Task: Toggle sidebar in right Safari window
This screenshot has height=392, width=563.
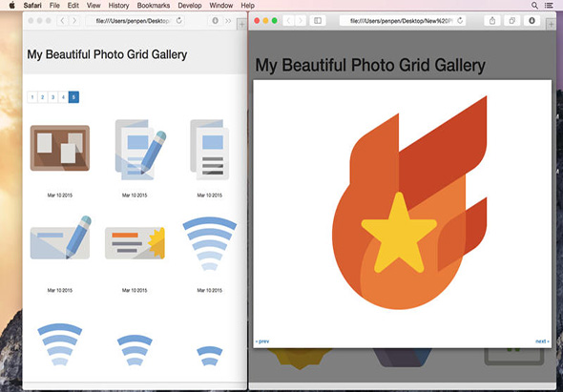Action: pos(318,21)
